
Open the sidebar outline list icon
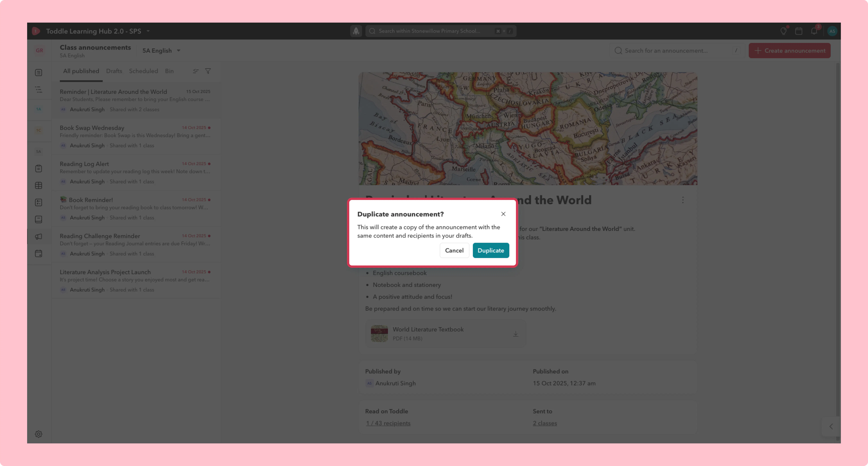tap(39, 90)
